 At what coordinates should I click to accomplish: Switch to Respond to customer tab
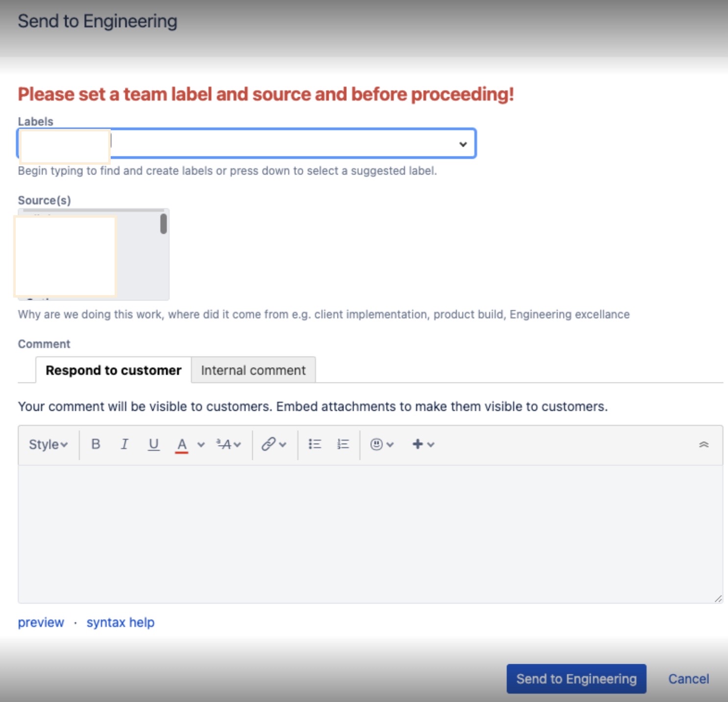(x=113, y=370)
